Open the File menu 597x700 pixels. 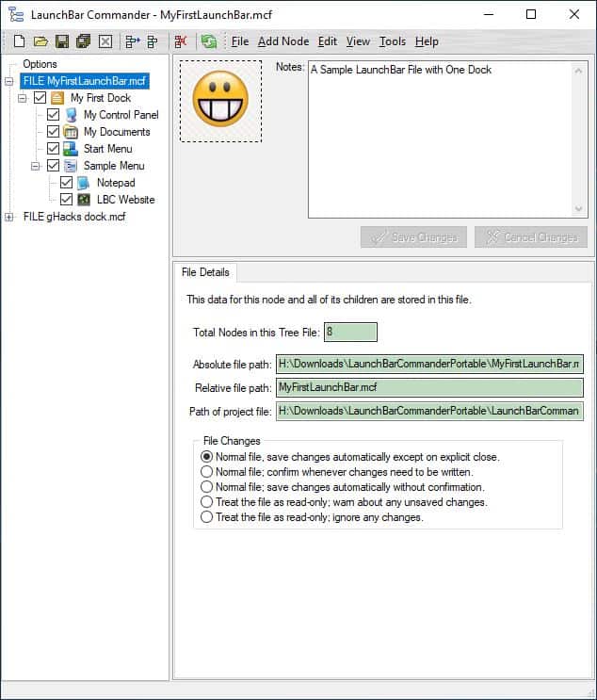click(240, 41)
